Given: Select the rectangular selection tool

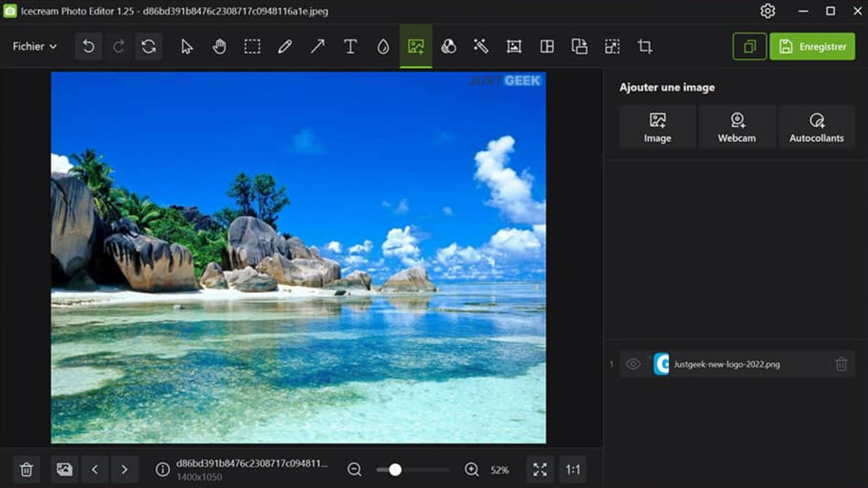Looking at the screenshot, I should click(x=252, y=47).
